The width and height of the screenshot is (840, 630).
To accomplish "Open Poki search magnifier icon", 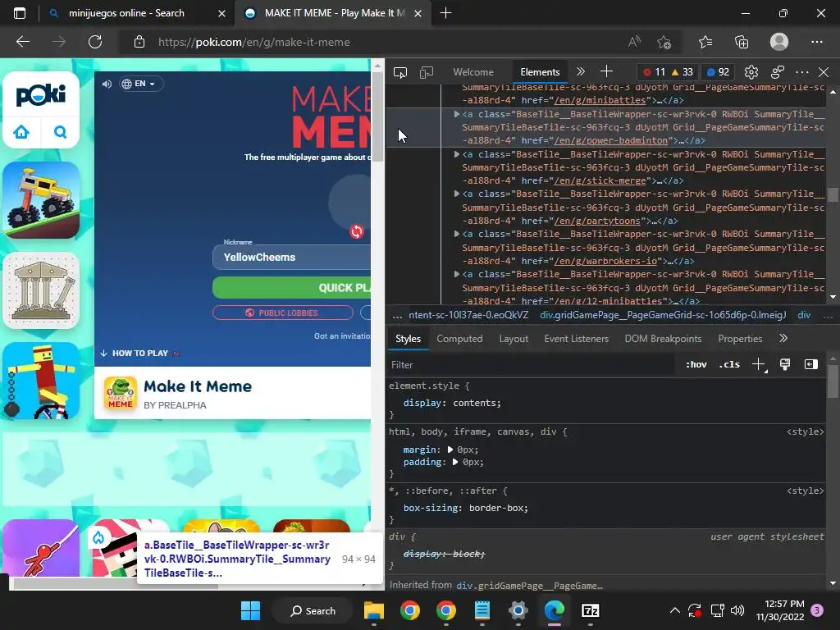I will click(x=61, y=132).
